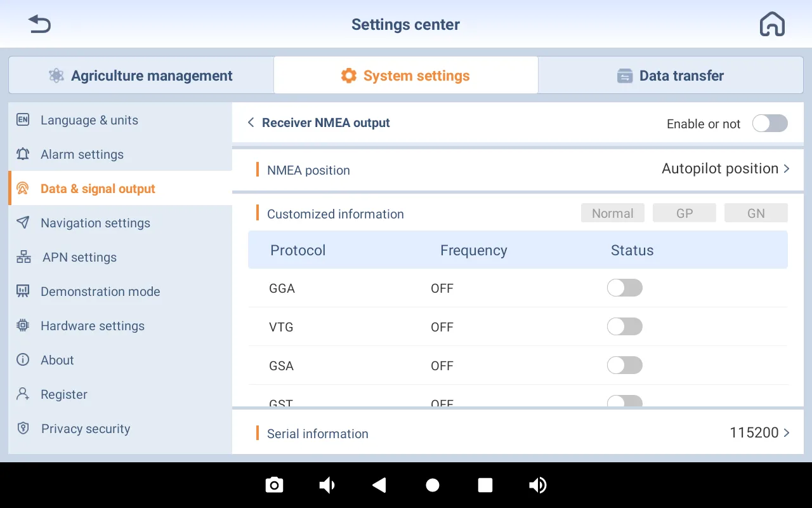Click the screenshot camera icon in bottom bar
Viewport: 812px width, 508px height.
(274, 485)
